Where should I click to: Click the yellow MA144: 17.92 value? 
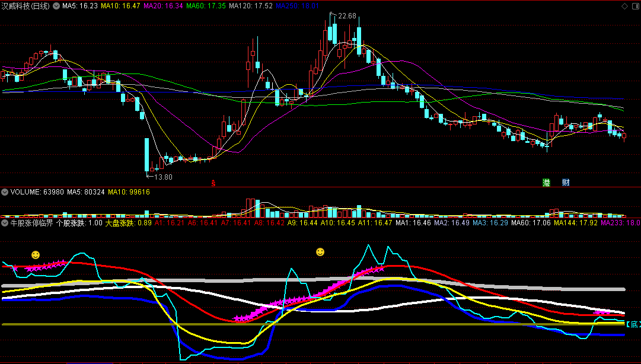coord(576,223)
